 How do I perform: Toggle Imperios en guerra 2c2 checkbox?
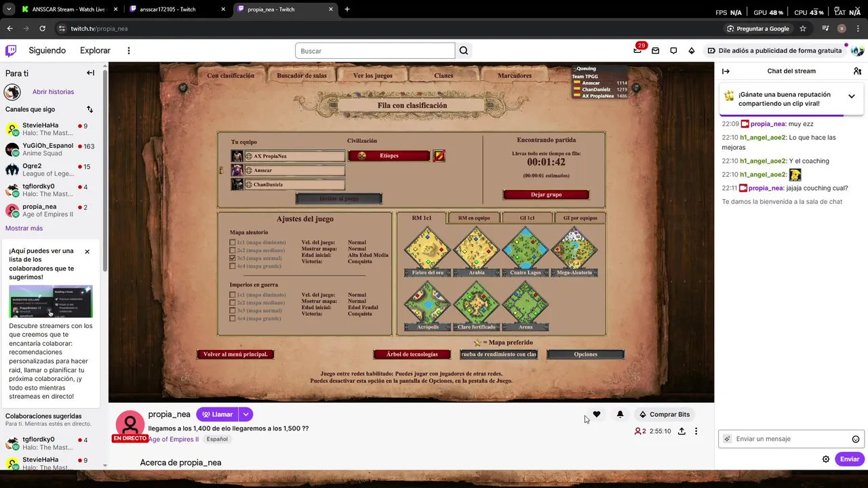[233, 303]
